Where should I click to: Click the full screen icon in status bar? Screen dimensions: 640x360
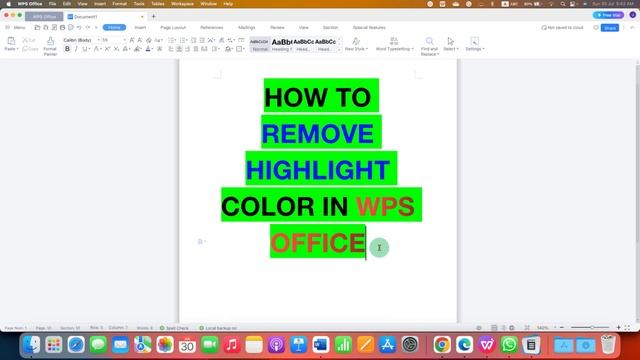click(x=627, y=327)
